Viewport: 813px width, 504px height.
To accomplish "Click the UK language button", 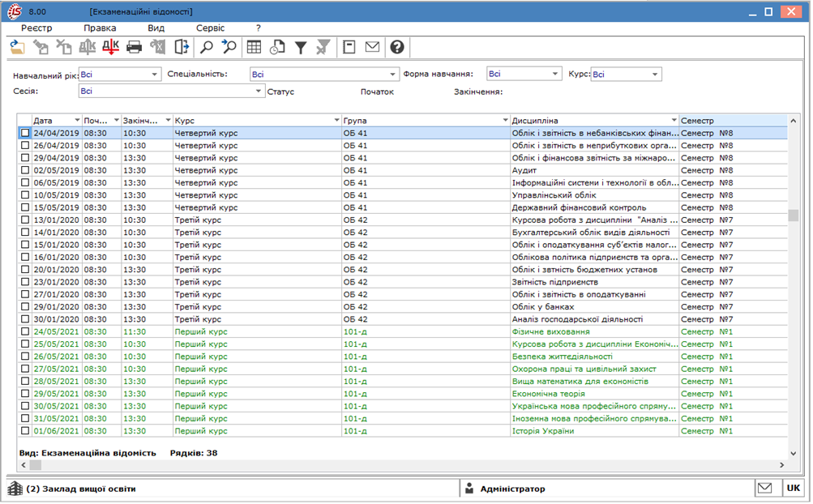I will click(x=794, y=488).
